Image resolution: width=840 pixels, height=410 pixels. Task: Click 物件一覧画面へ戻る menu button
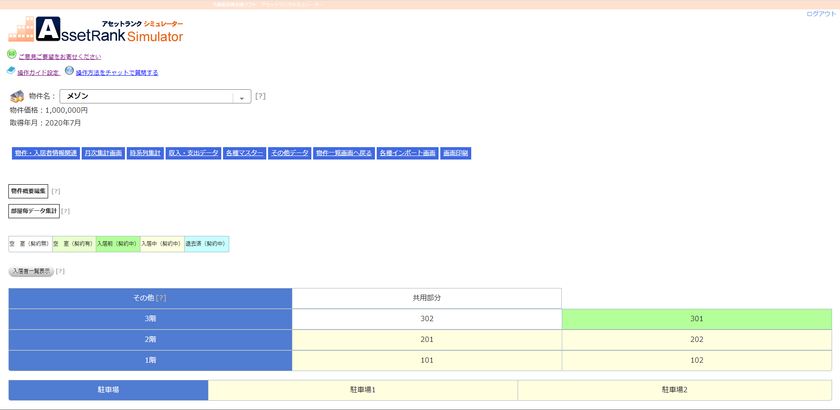pos(344,153)
